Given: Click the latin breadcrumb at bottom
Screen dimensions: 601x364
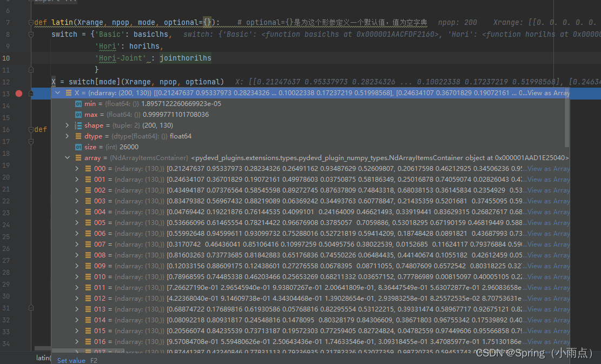Looking at the screenshot, I should [43, 358].
